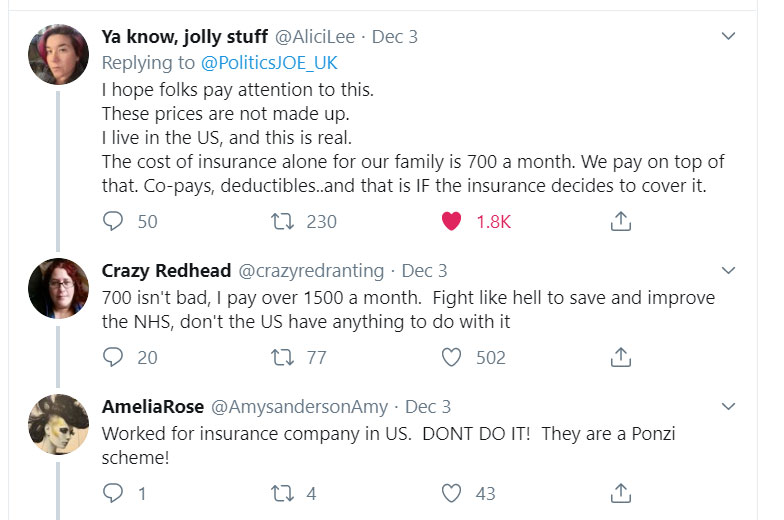
Task: Unlike the tweet with 1.8K likes
Action: [452, 222]
